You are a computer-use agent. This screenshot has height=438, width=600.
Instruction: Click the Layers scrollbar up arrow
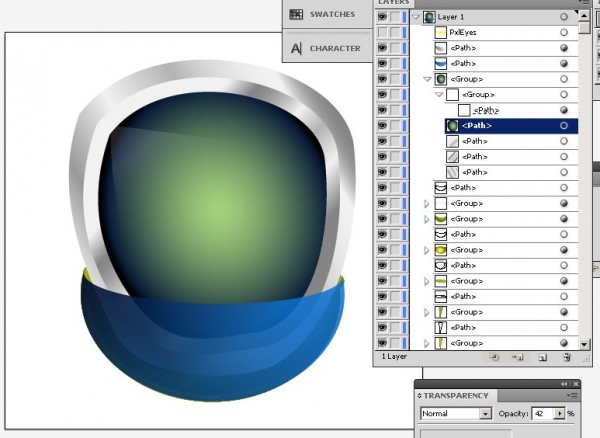[x=584, y=16]
